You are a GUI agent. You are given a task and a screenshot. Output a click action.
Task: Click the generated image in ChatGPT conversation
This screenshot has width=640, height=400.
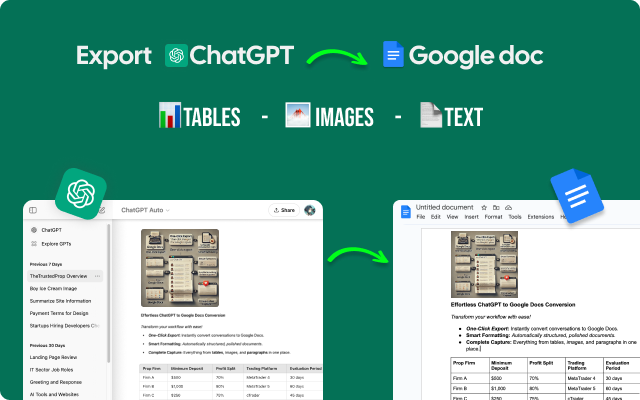click(180, 268)
